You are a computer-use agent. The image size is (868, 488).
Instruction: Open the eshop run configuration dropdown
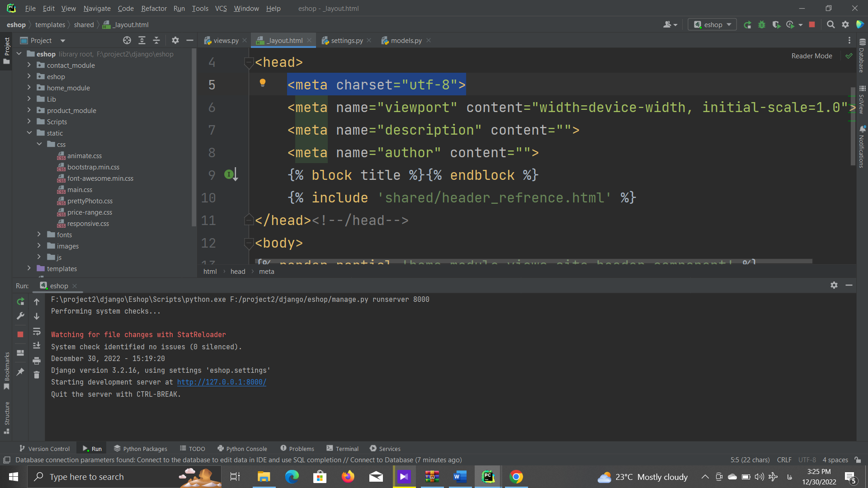712,24
